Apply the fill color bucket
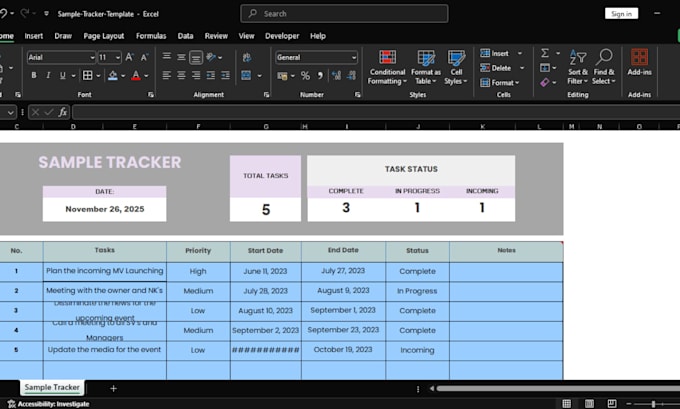Screen dimensions: 680x409 [x=113, y=75]
